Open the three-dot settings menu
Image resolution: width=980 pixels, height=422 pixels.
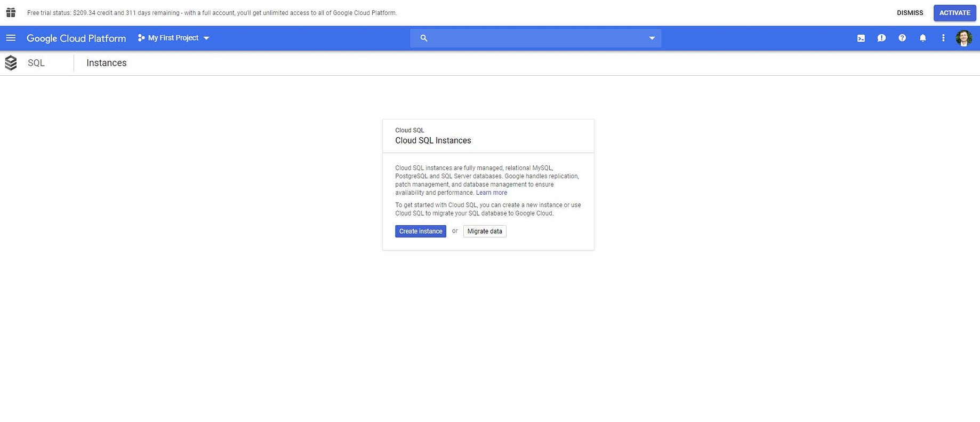point(943,38)
